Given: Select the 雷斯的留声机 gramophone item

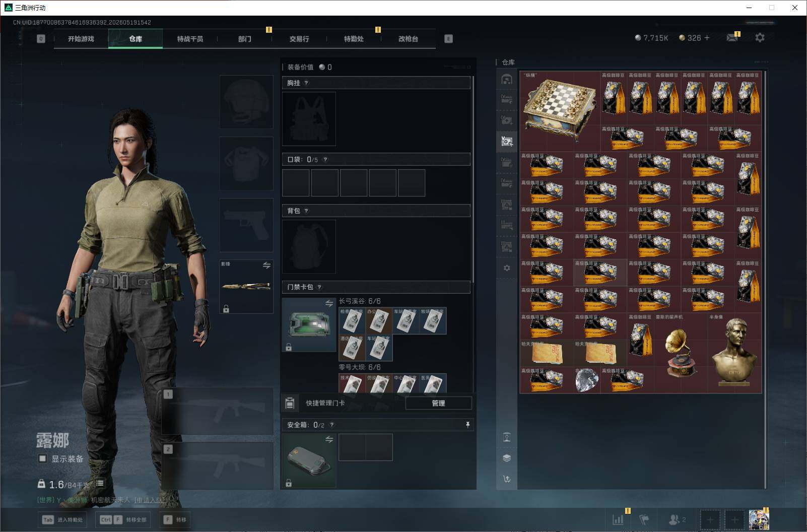Looking at the screenshot, I should [x=681, y=353].
